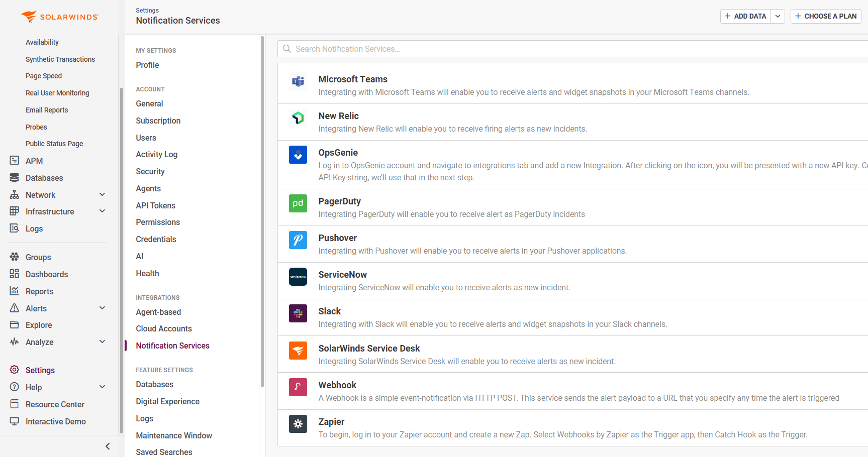Viewport: 868px width, 457px height.
Task: Open the Public Status Page link
Action: 54,144
